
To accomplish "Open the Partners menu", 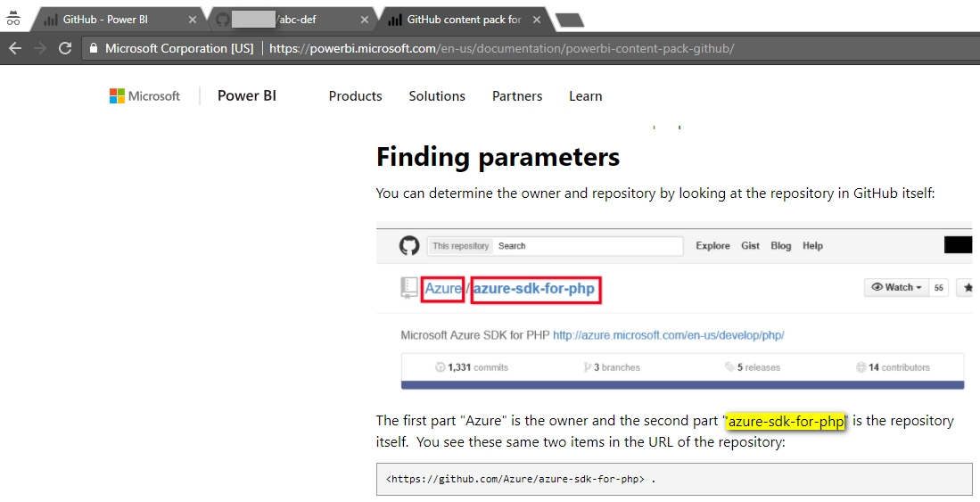I will pyautogui.click(x=517, y=96).
